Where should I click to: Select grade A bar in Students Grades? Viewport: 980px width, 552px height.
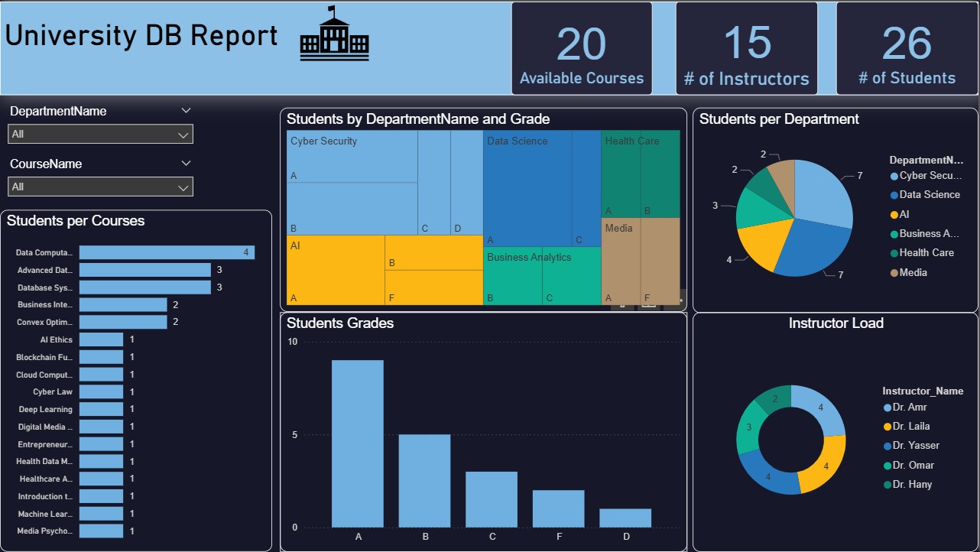(357, 443)
